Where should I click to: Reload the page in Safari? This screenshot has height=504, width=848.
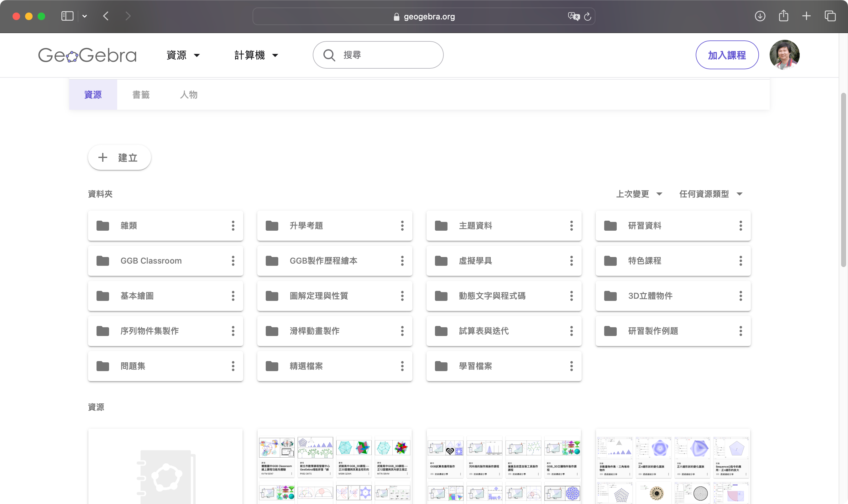coord(588,16)
